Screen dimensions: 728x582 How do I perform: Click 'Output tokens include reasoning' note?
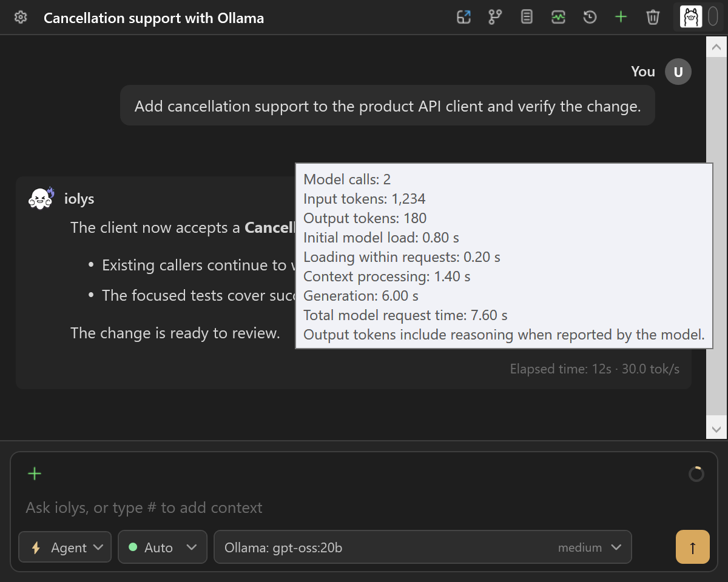coord(504,334)
